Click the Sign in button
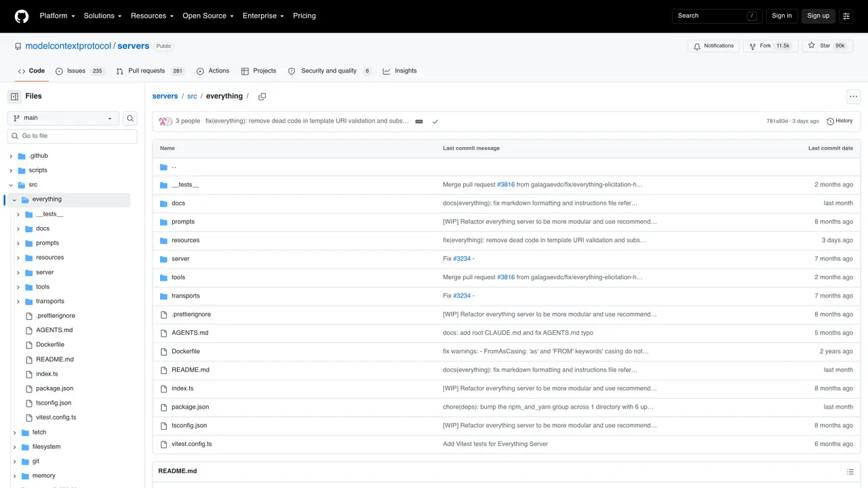Viewport: 868px width, 488px height. [x=782, y=16]
